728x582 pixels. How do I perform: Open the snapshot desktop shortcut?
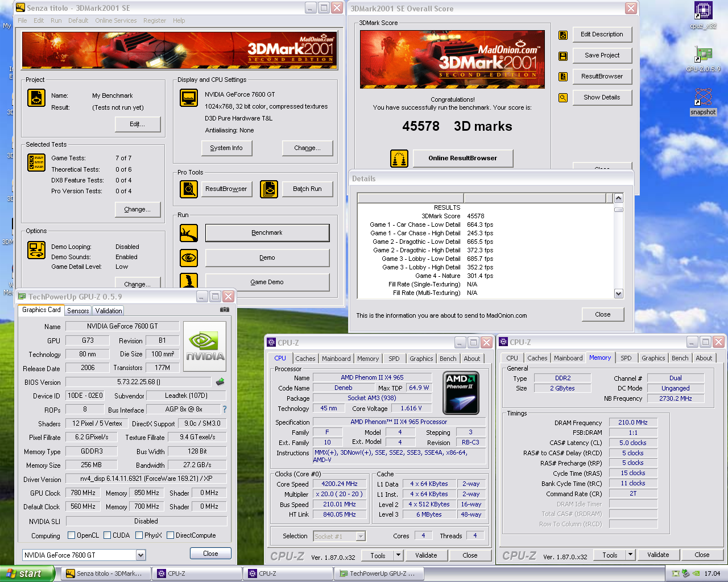pos(703,102)
